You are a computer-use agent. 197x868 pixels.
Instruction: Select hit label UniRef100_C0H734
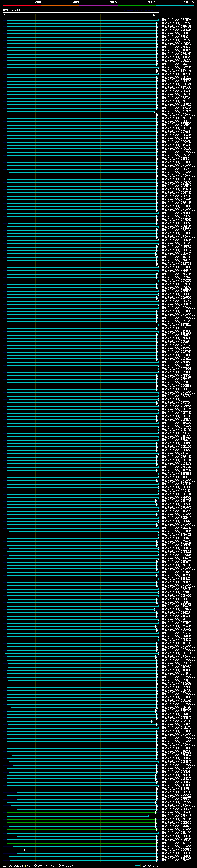pyautogui.click(x=176, y=460)
